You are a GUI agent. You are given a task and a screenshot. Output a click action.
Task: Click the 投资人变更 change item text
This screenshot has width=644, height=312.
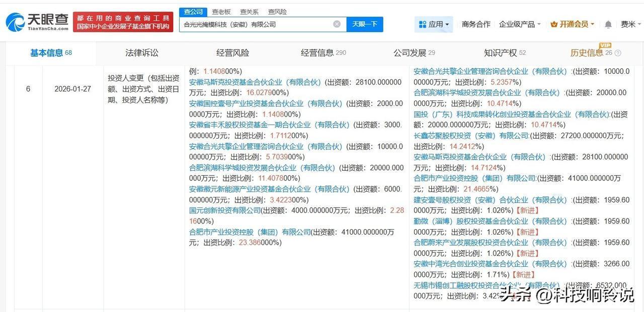coord(143,89)
